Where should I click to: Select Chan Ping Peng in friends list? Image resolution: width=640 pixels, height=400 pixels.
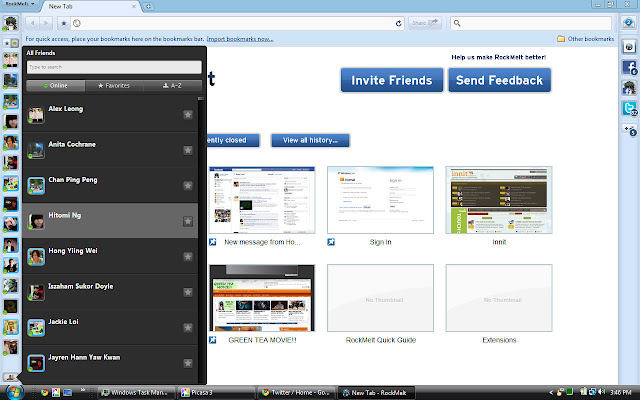coord(110,186)
